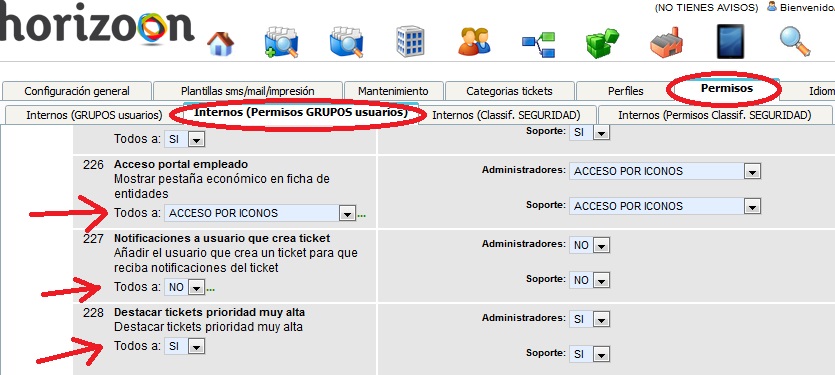Open the search tickets folder icon
Screen dimensions: 835x375
pyautogui.click(x=346, y=42)
